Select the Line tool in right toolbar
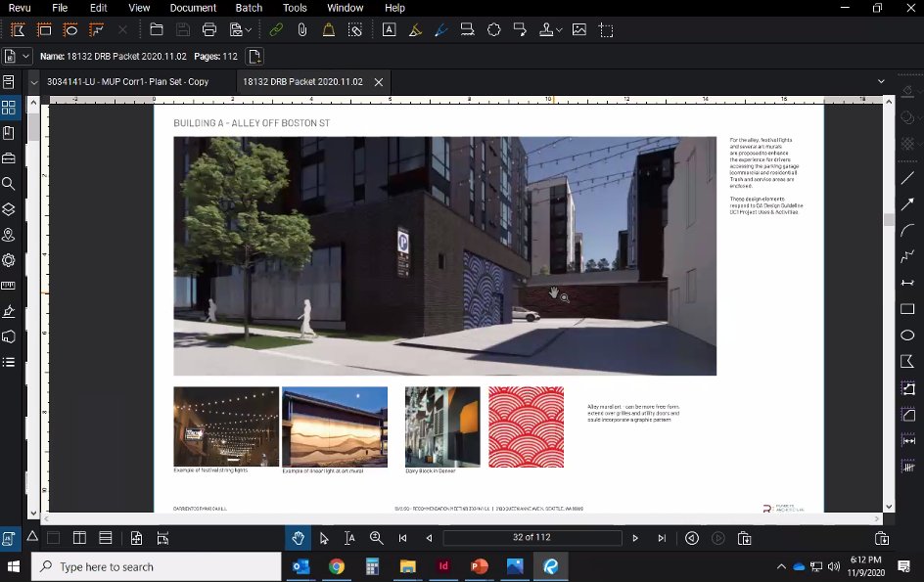 (x=907, y=178)
